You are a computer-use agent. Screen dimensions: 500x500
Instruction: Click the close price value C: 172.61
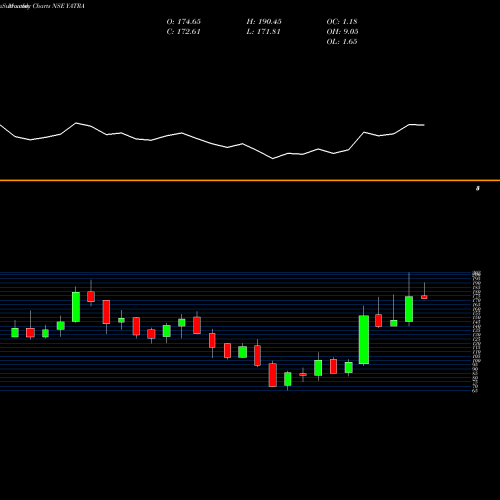pyautogui.click(x=184, y=32)
